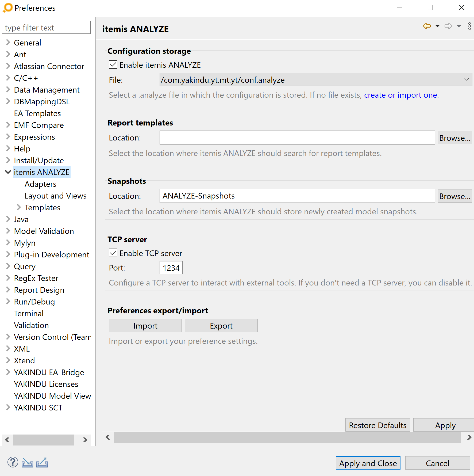Select YAKINDU EA-Bridge tree item
This screenshot has height=476, width=474.
49,372
